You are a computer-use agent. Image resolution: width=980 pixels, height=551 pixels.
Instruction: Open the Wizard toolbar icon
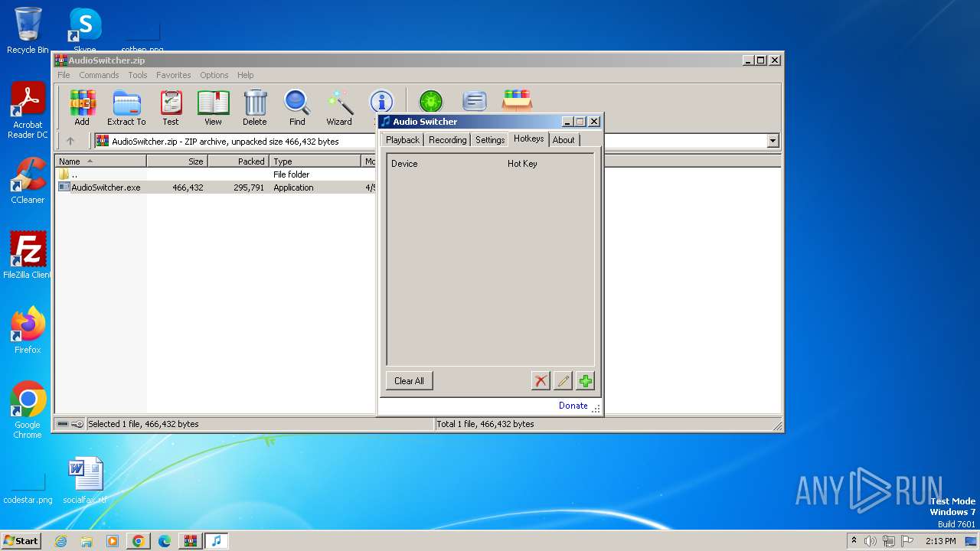tap(339, 108)
